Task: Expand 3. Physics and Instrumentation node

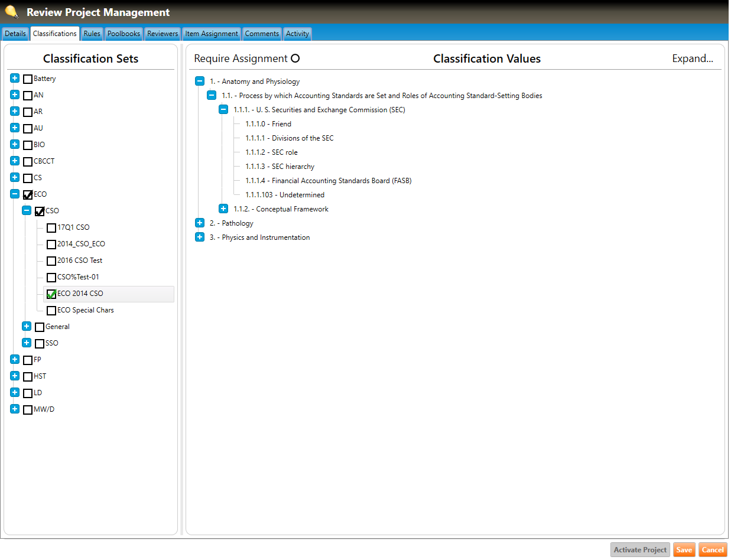Action: pyautogui.click(x=200, y=237)
